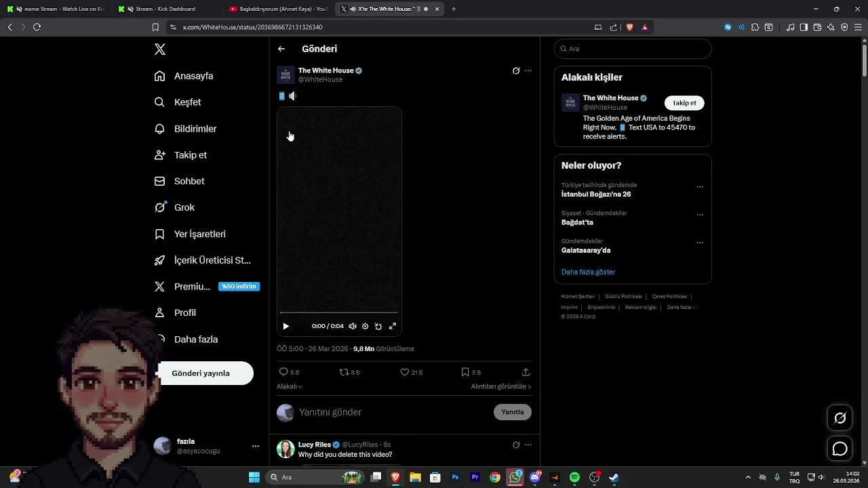Click the Ara search box on X
The height and width of the screenshot is (488, 868).
point(633,49)
